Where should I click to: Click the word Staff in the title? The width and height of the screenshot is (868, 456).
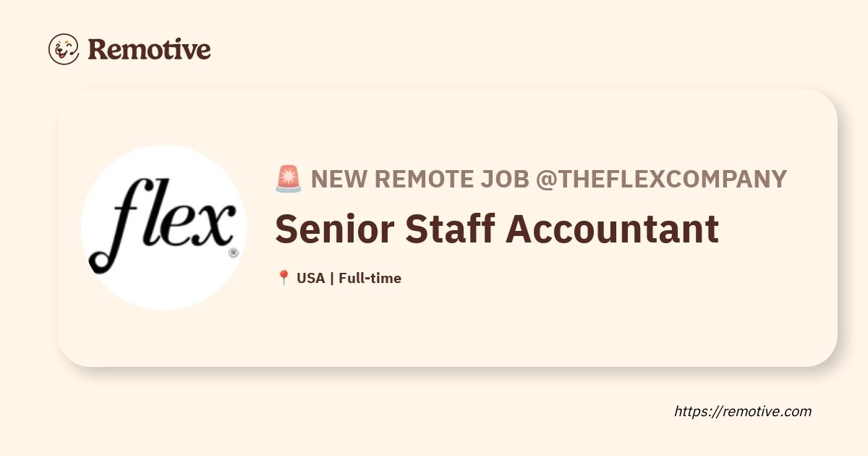pyautogui.click(x=448, y=229)
